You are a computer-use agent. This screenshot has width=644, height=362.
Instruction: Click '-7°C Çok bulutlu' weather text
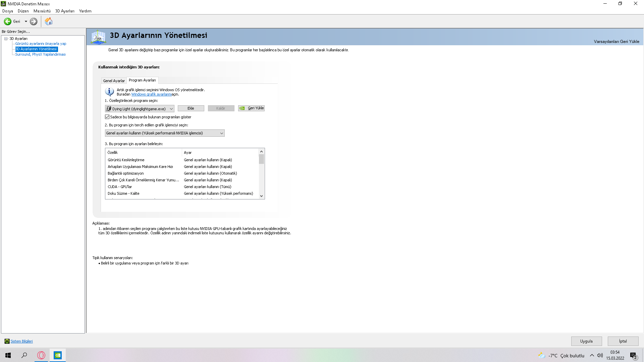point(566,356)
